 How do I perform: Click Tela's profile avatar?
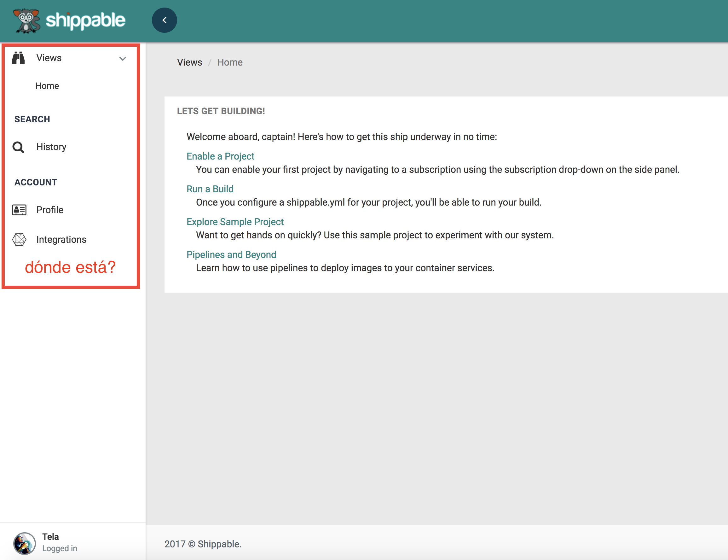coord(25,543)
